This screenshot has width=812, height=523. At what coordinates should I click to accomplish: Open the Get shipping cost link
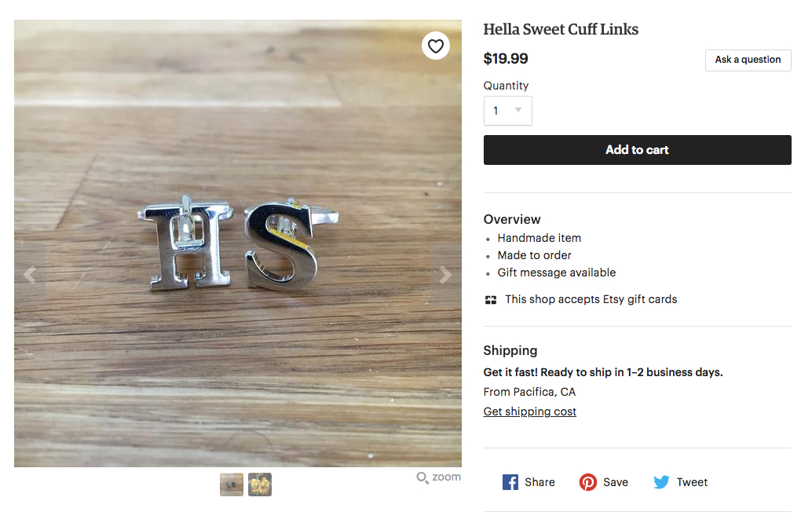click(x=529, y=411)
